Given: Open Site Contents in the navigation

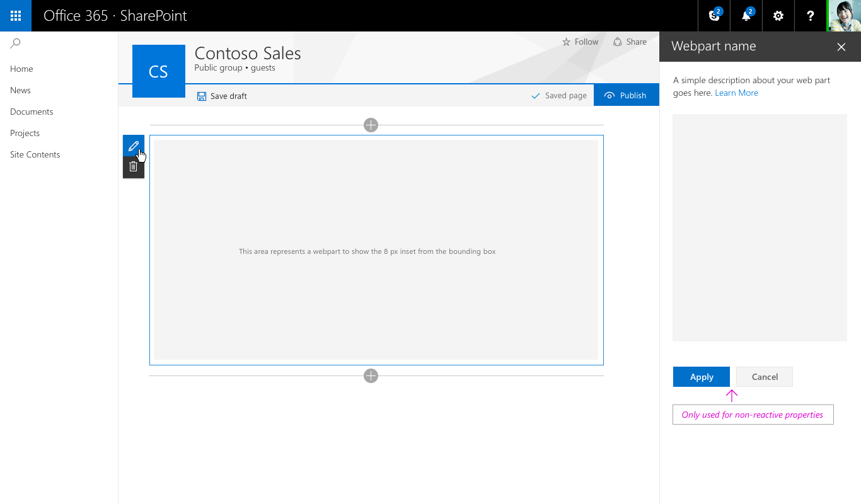Looking at the screenshot, I should point(35,154).
